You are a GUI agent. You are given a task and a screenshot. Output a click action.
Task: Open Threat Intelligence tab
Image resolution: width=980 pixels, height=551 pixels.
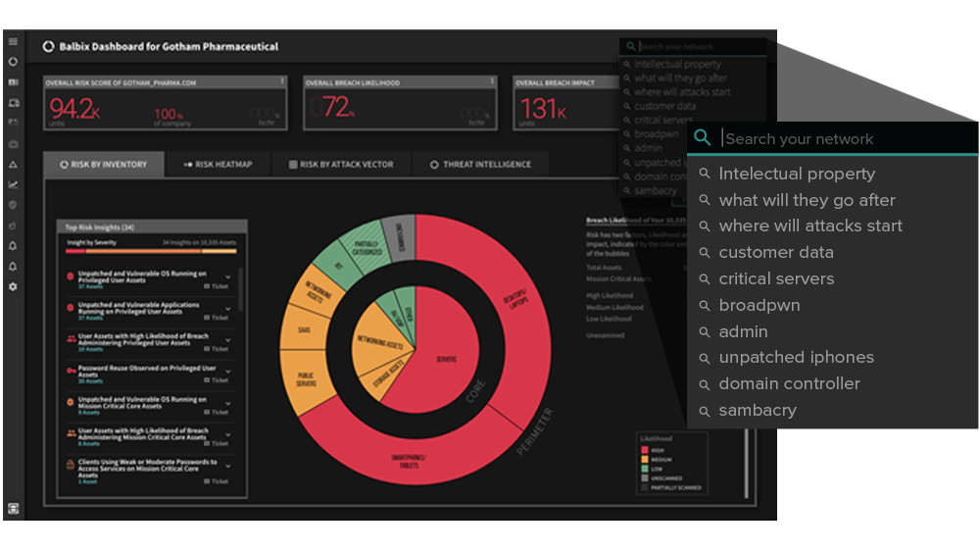pyautogui.click(x=480, y=165)
